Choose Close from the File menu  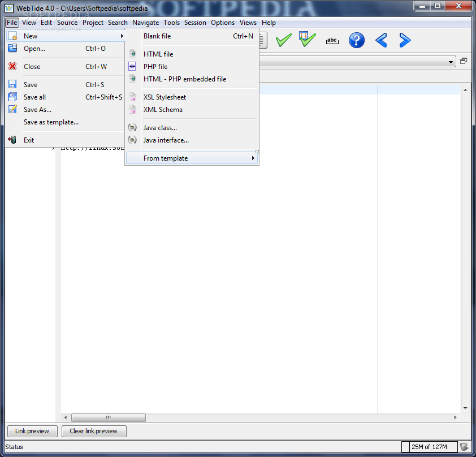tap(66, 67)
